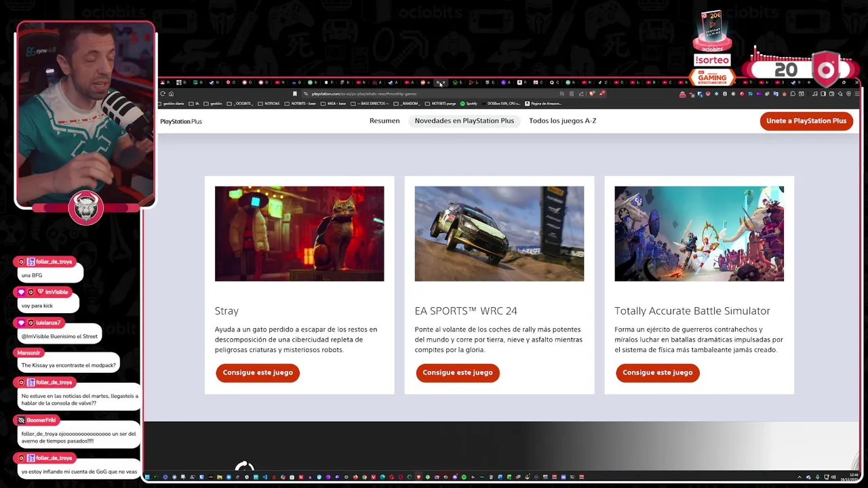
Task: Open Brave Shields lion icon
Action: click(x=592, y=94)
